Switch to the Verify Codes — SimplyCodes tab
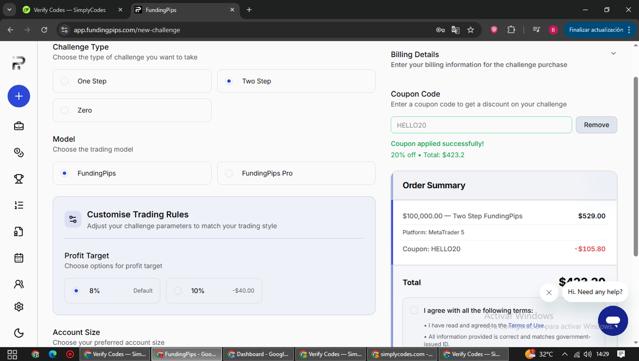639x361 pixels. point(70,10)
